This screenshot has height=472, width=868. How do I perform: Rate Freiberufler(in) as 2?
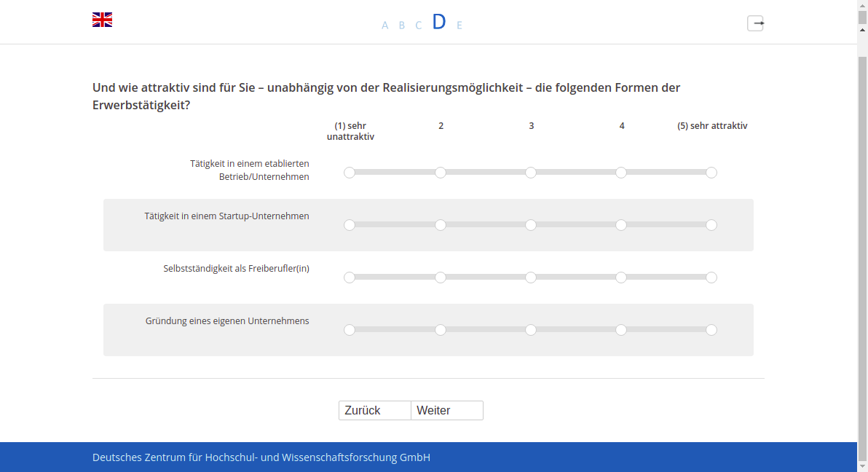tap(440, 278)
